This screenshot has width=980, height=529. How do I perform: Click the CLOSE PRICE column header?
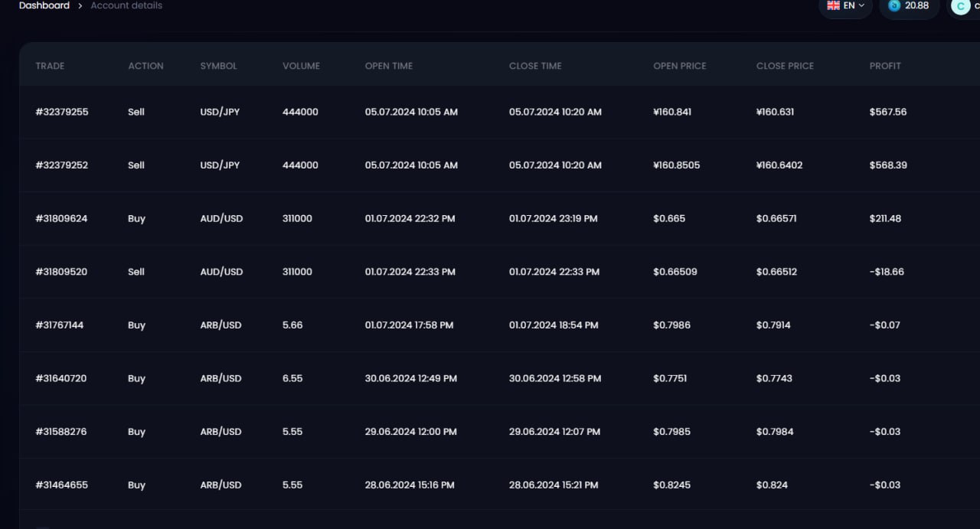pos(785,66)
